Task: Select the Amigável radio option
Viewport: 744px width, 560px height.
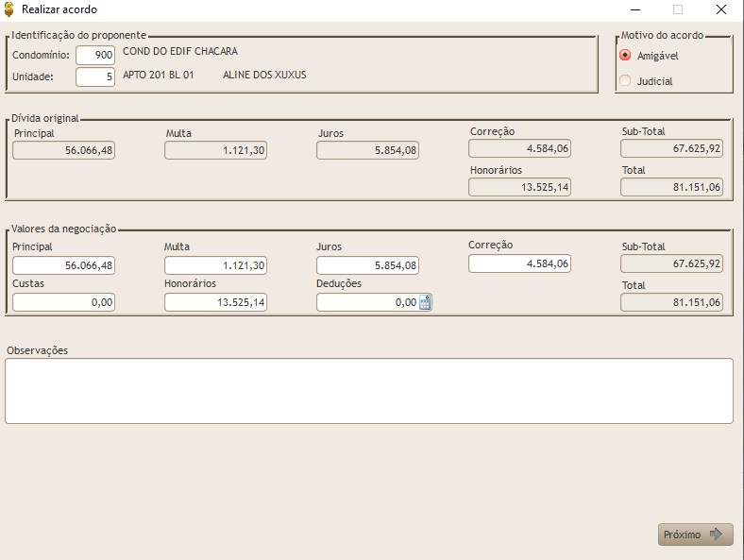Action: pos(625,56)
